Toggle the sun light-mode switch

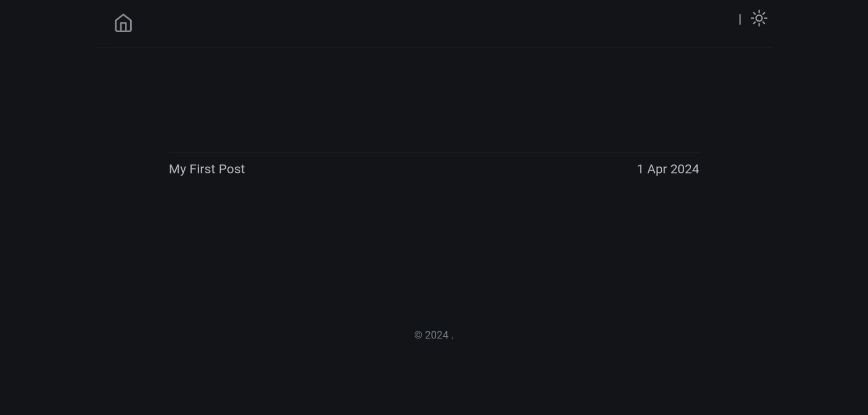[x=759, y=18]
